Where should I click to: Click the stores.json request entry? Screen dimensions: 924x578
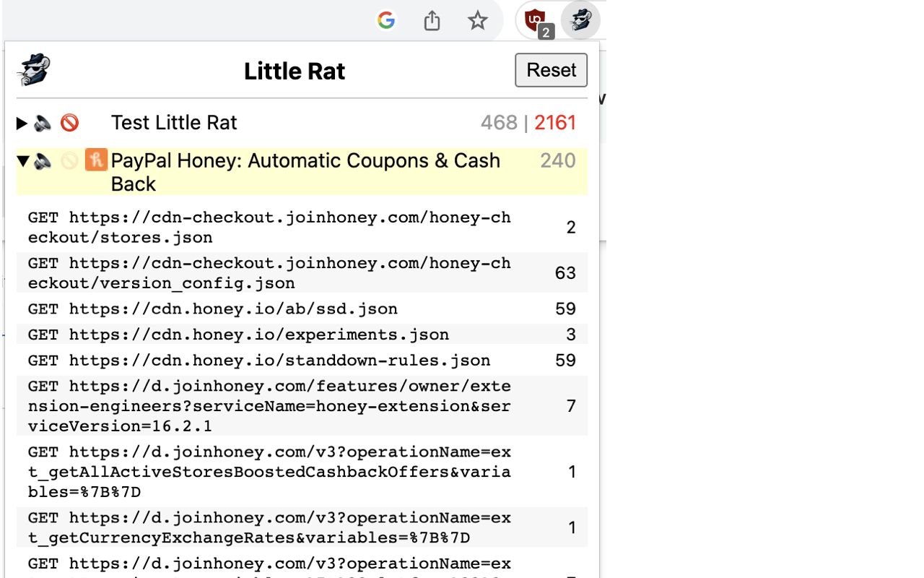(x=289, y=227)
